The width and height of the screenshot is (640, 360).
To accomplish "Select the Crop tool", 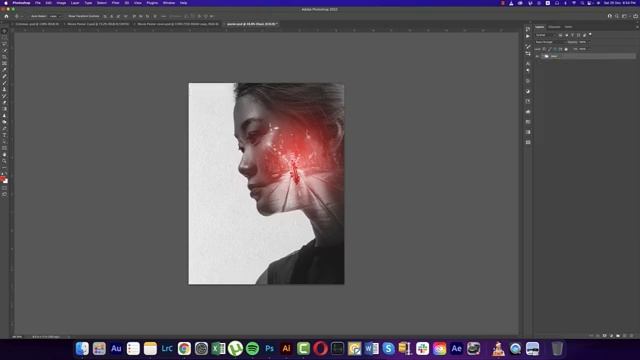I will (4, 57).
